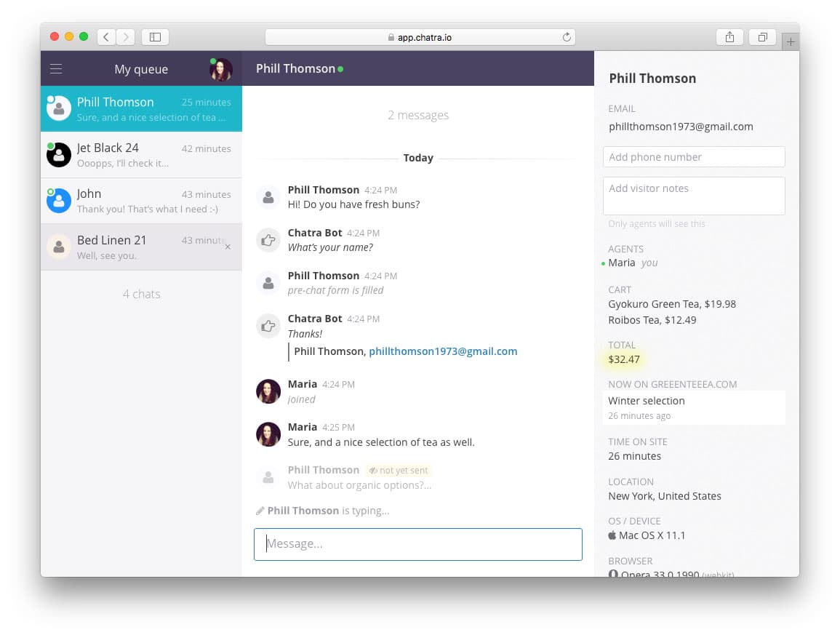The height and width of the screenshot is (635, 840).
Task: Click the Safari back navigation arrow
Action: [x=106, y=37]
